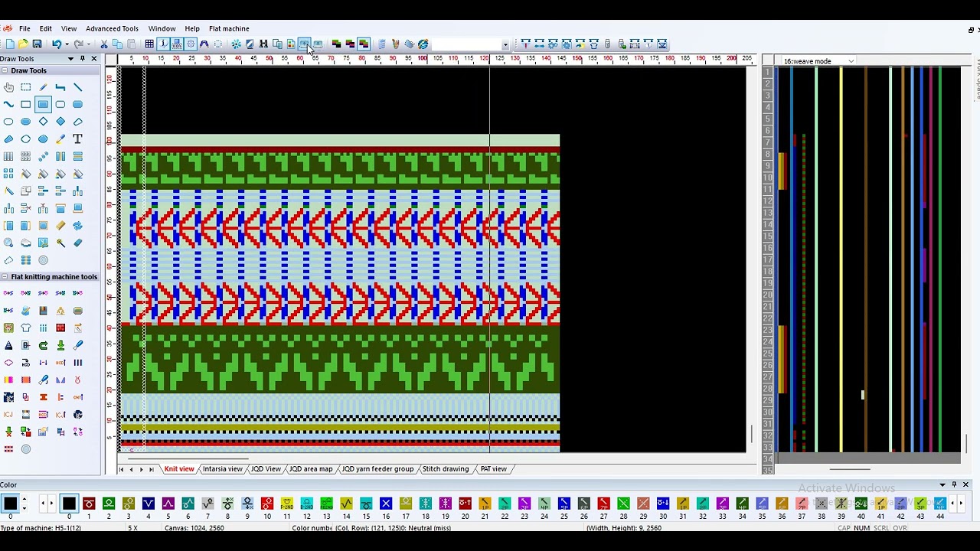The image size is (980, 551).
Task: Click the Save disk icon
Action: (x=37, y=44)
